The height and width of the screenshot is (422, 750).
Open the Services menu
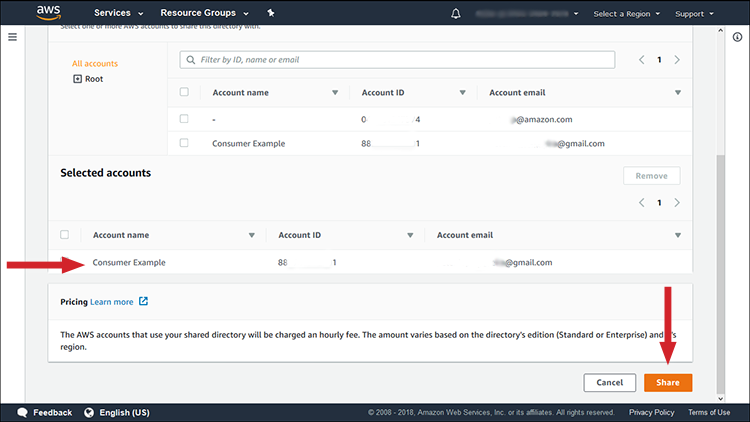coord(118,13)
